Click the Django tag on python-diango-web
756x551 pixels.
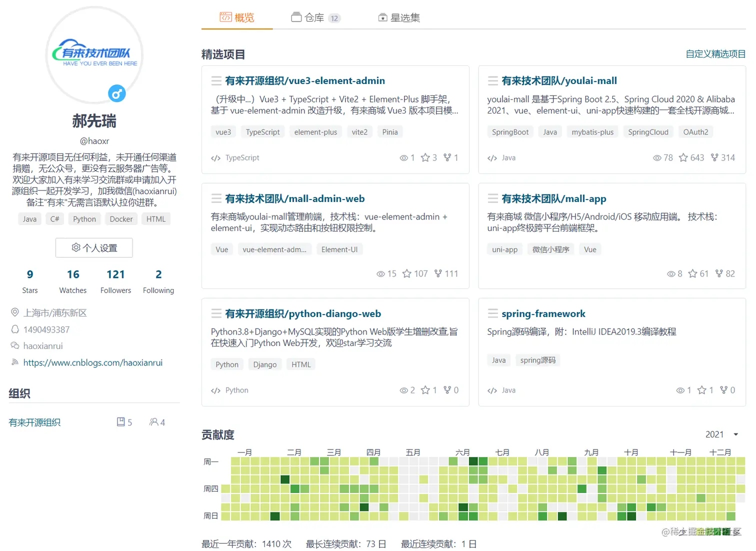pos(265,364)
